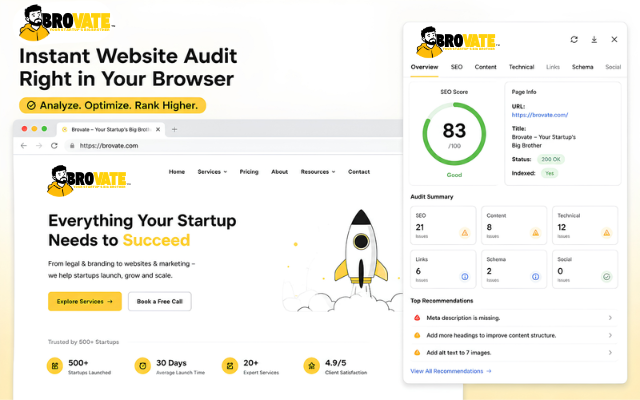Open the brovate.com URL link in Page Info

(540, 115)
